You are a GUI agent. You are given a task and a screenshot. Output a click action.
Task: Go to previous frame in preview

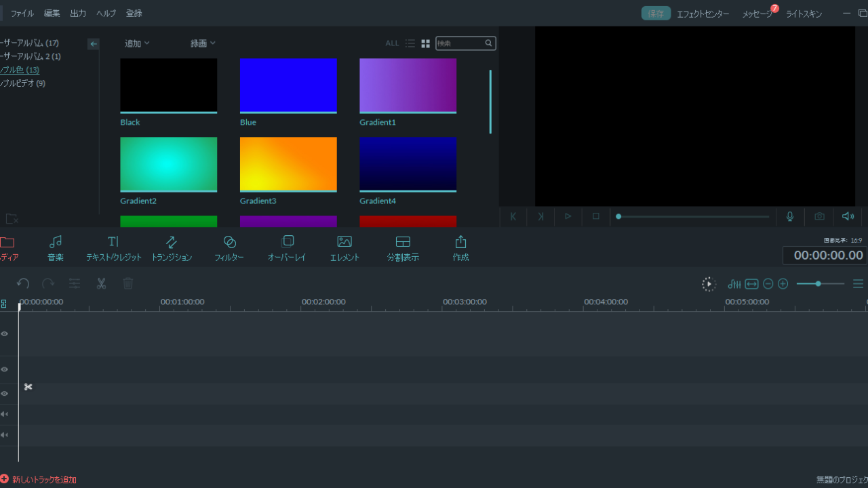click(513, 216)
